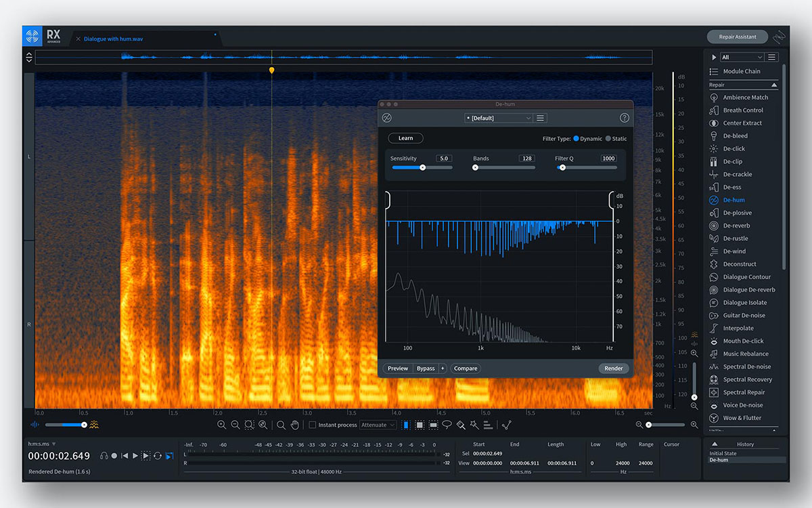
Task: Click the Learn button
Action: [x=405, y=138]
